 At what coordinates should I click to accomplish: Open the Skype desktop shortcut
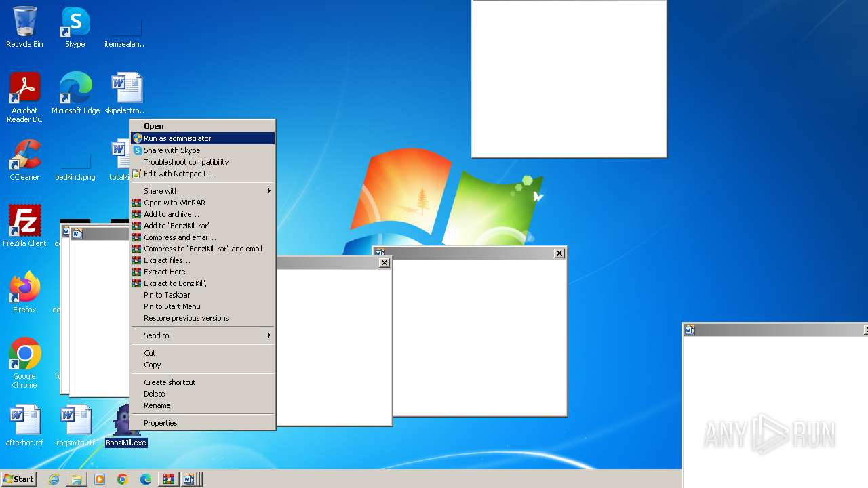point(75,27)
